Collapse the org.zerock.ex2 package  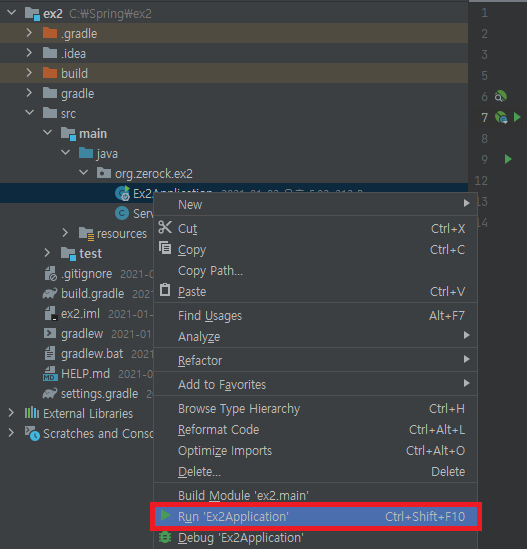[83, 172]
